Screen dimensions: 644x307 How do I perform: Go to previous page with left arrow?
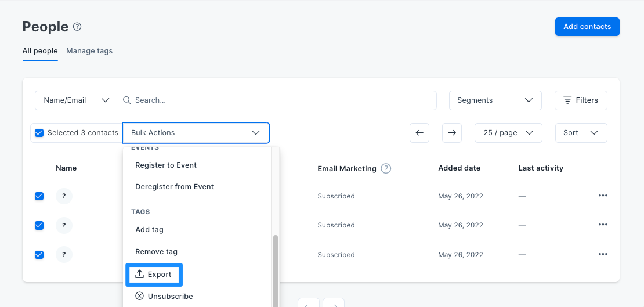click(419, 133)
